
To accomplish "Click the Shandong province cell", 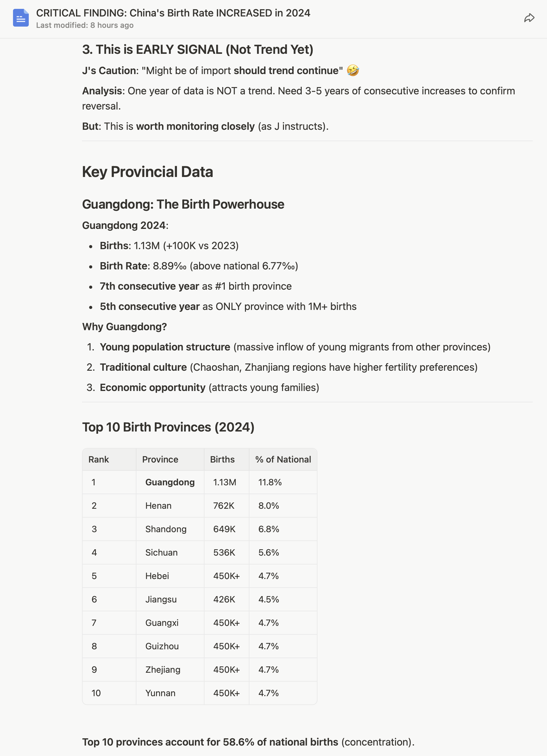I will [166, 529].
